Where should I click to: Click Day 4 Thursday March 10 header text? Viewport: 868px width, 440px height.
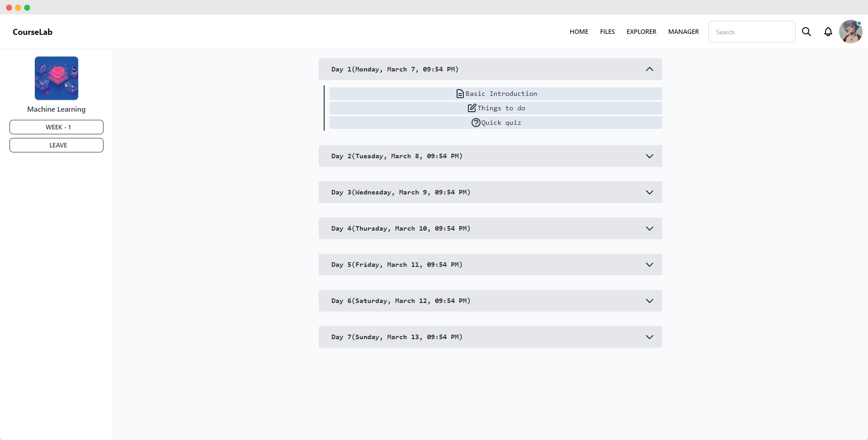(401, 228)
